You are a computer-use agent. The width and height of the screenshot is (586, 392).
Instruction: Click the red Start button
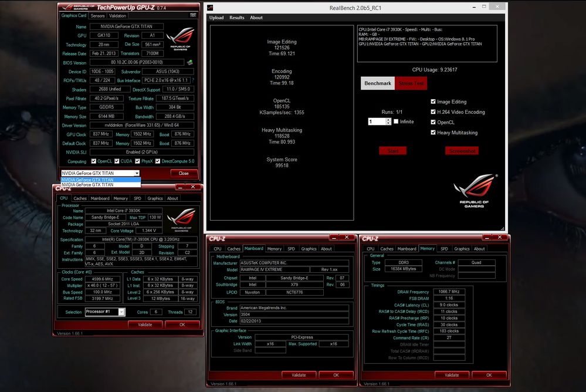[393, 151]
